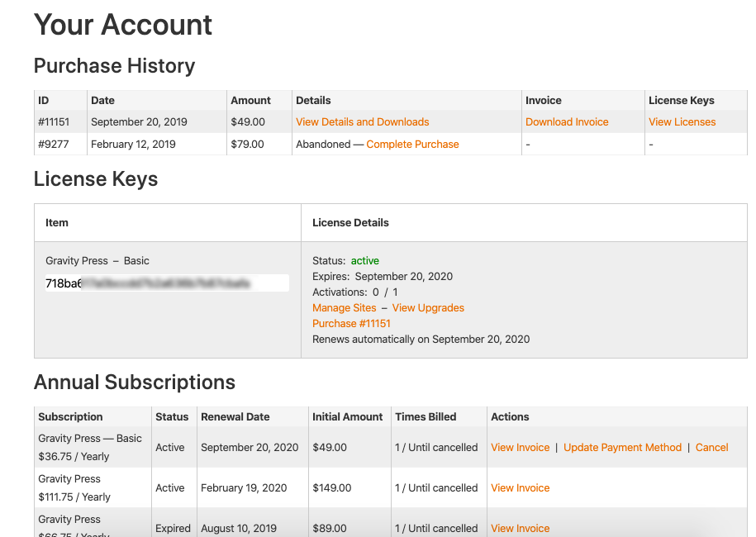Click License Keys column header in Purchase History
This screenshot has width=756, height=537.
pyautogui.click(x=682, y=100)
